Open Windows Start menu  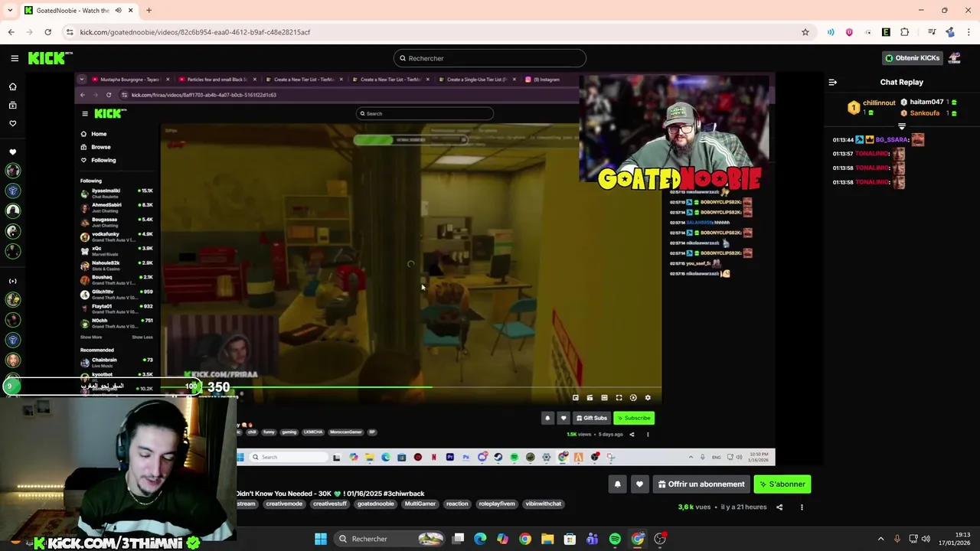pos(321,539)
